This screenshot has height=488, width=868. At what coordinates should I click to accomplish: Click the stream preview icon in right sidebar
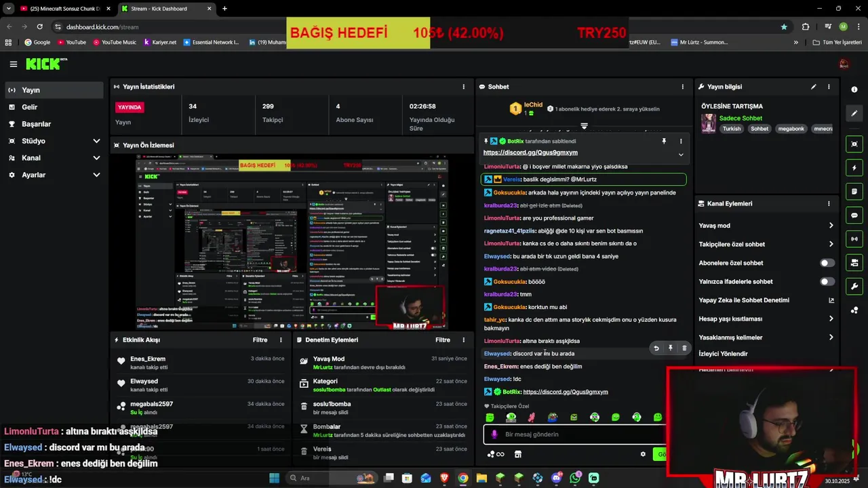[x=854, y=262]
